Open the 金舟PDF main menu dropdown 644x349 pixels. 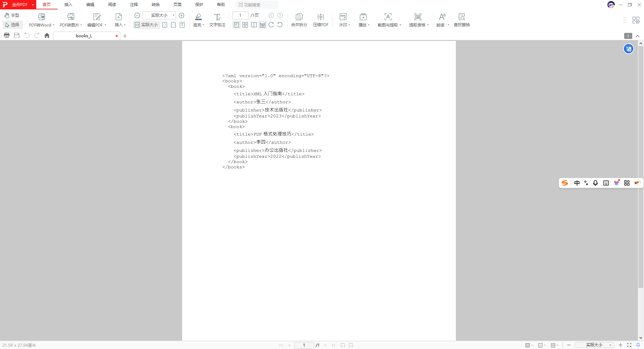coord(18,5)
